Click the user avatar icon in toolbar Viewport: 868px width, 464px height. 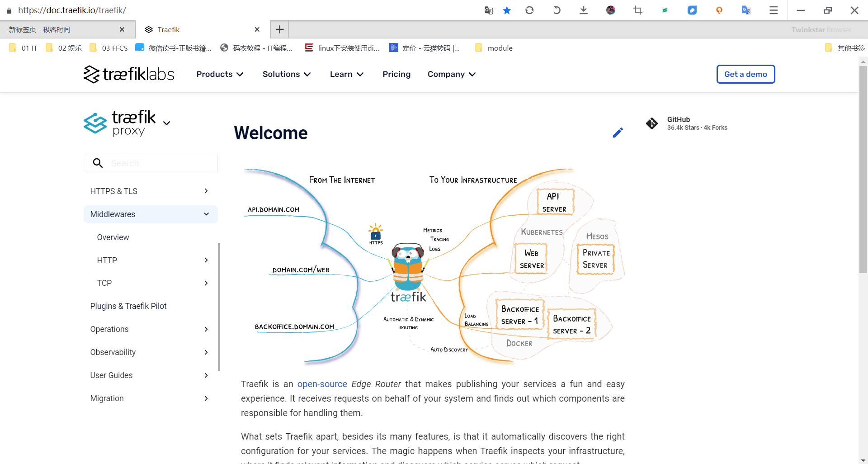(611, 10)
